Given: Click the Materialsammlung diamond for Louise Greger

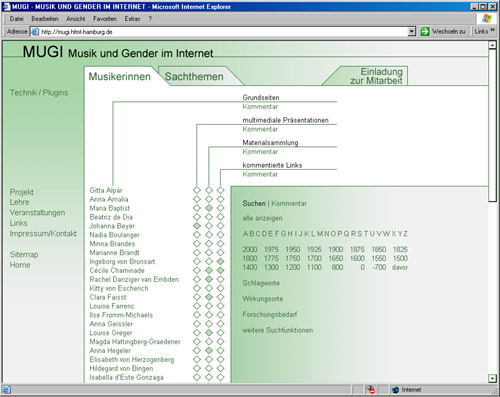Looking at the screenshot, I should point(209,333).
